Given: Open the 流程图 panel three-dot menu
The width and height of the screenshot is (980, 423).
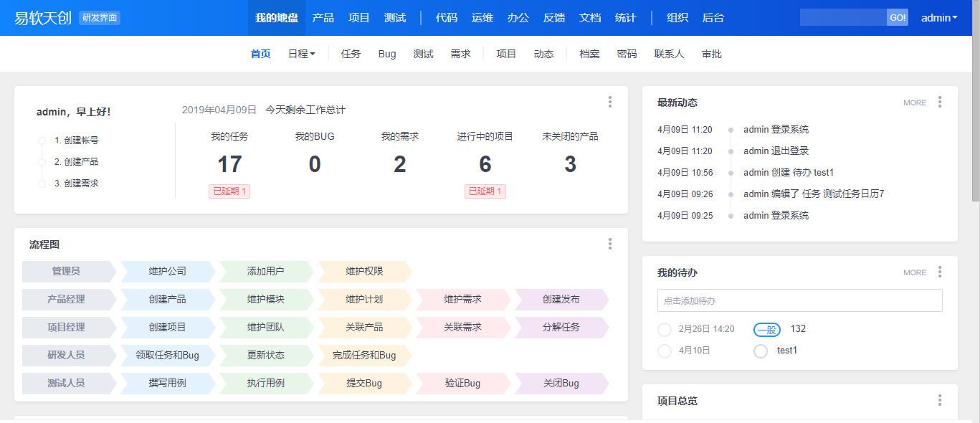Looking at the screenshot, I should click(x=610, y=244).
